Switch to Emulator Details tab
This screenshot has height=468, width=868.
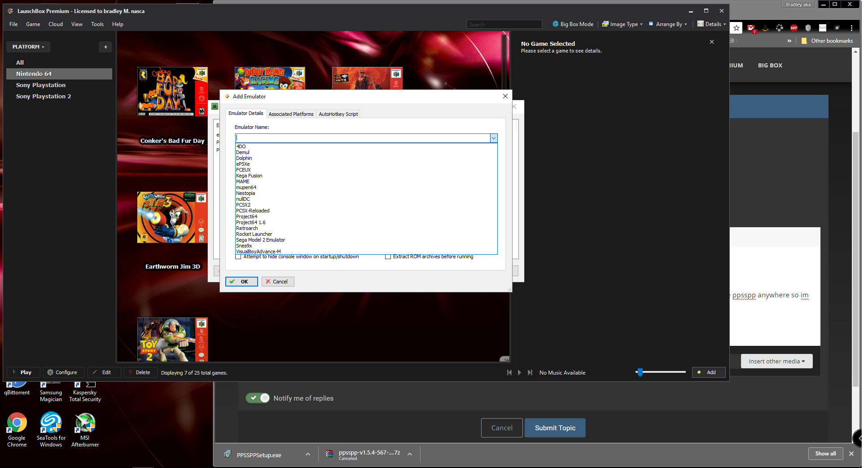click(x=245, y=113)
